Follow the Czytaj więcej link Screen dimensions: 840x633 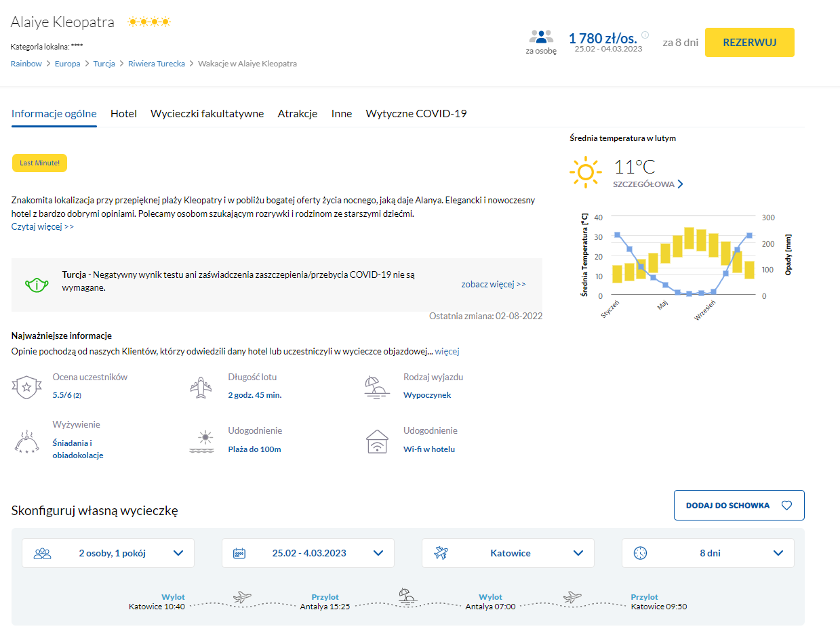point(43,226)
